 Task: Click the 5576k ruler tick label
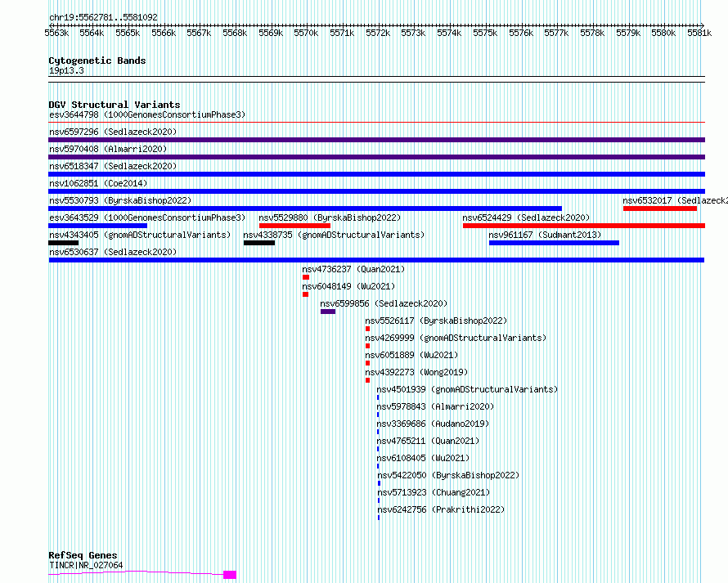tap(521, 33)
